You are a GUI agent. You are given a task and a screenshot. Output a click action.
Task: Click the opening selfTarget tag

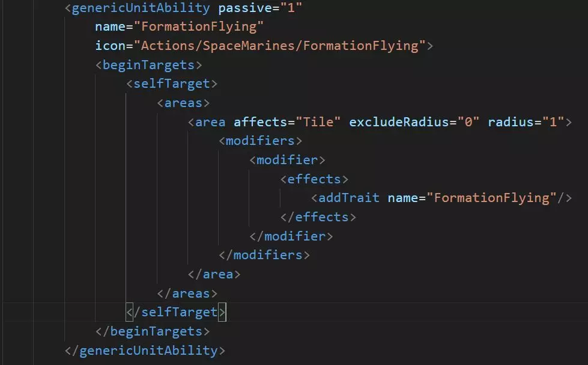(x=172, y=84)
